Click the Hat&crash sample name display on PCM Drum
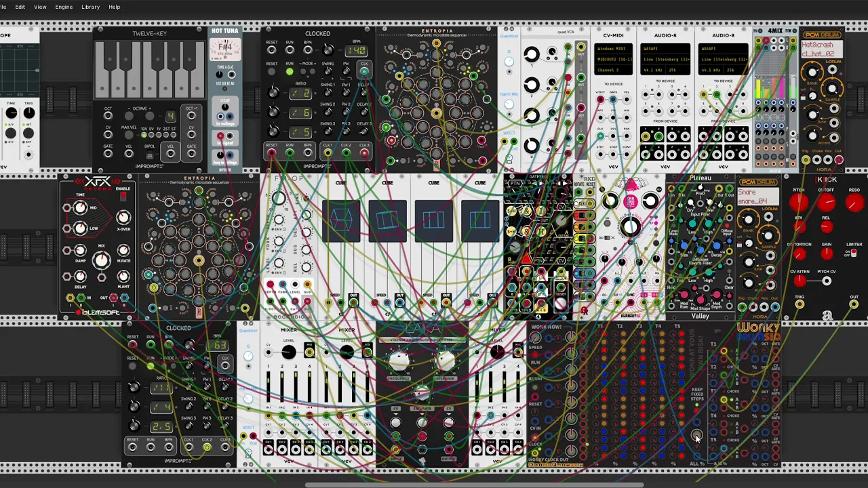The width and height of the screenshot is (868, 488). (822, 49)
